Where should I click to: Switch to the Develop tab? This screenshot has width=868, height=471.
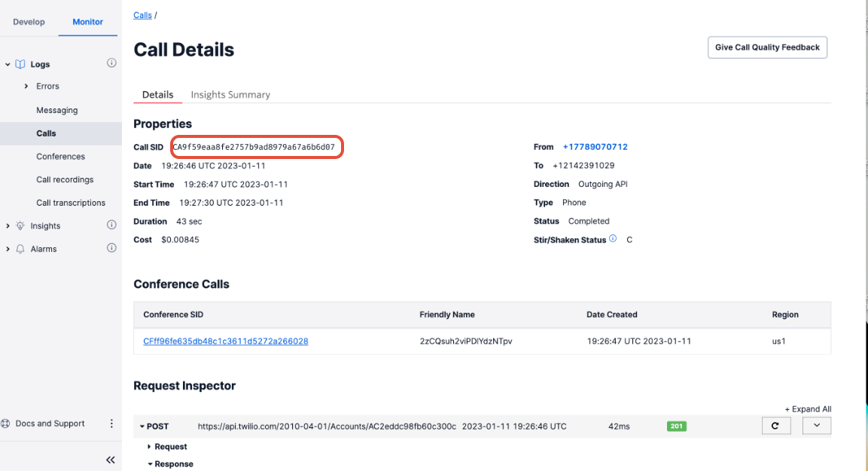click(29, 22)
